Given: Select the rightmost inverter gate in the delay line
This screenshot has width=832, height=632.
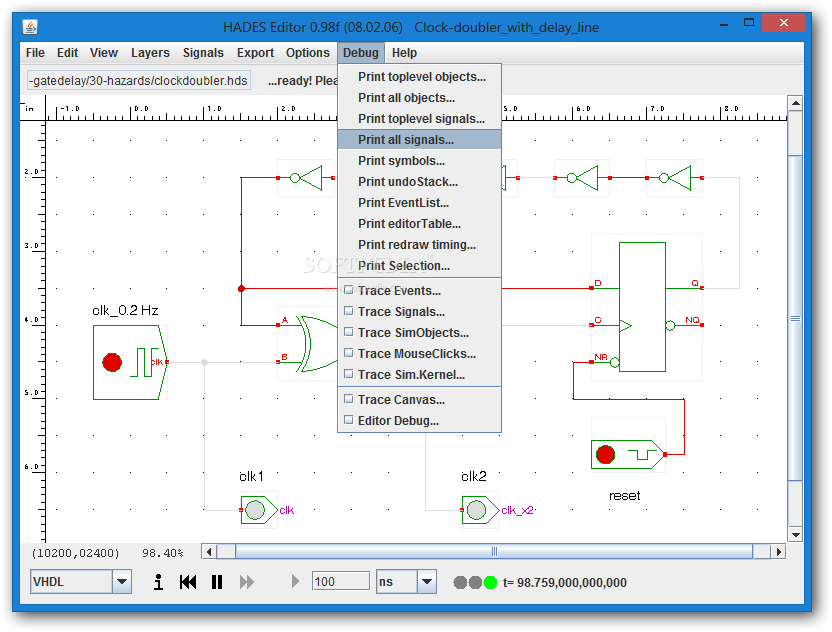Looking at the screenshot, I should [674, 178].
